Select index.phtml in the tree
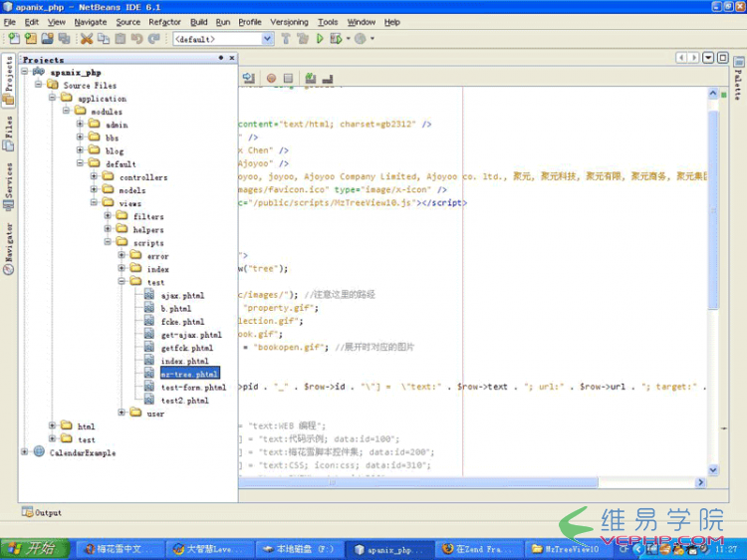The image size is (747, 560). (x=185, y=362)
